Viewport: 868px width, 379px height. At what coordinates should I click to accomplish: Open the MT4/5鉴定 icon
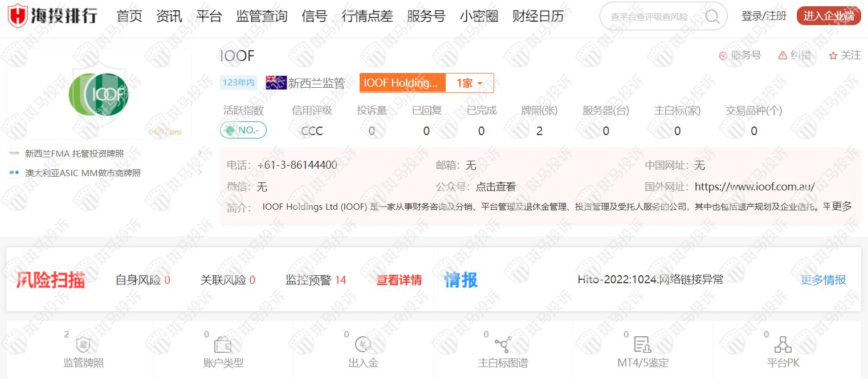(642, 345)
